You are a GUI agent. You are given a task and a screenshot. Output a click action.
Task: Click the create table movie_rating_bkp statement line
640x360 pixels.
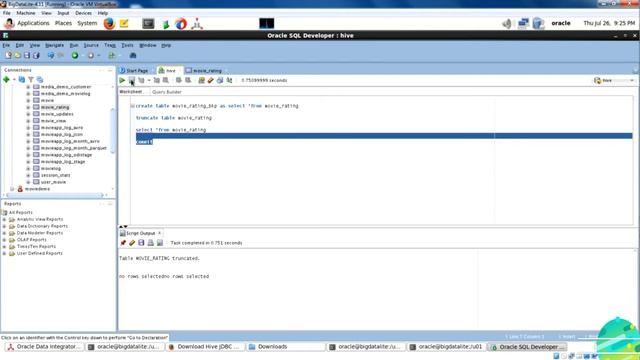(217, 106)
